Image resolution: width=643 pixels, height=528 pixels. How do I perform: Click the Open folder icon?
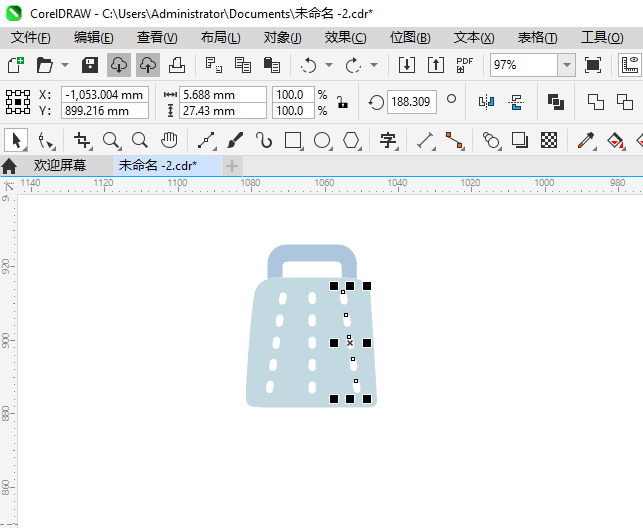click(44, 65)
